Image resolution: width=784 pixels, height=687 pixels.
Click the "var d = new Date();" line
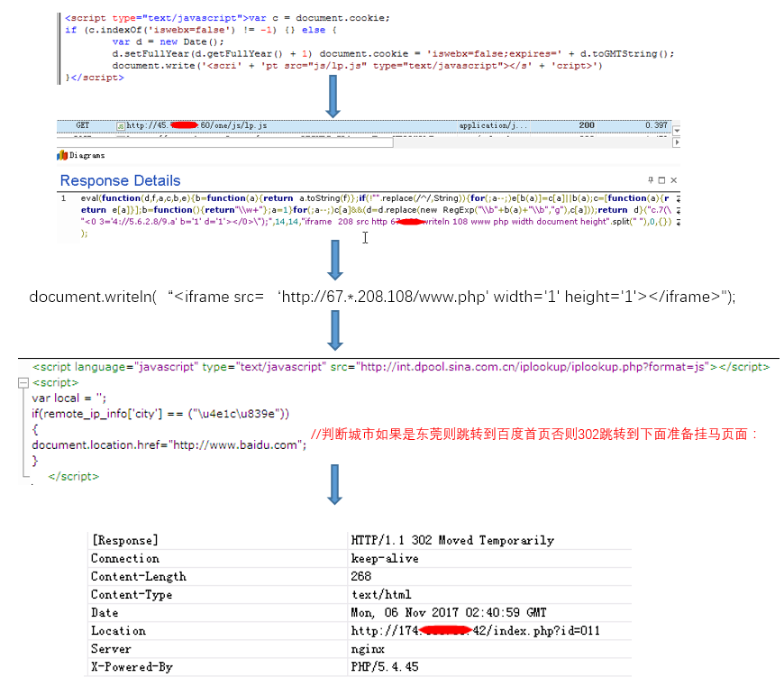168,42
